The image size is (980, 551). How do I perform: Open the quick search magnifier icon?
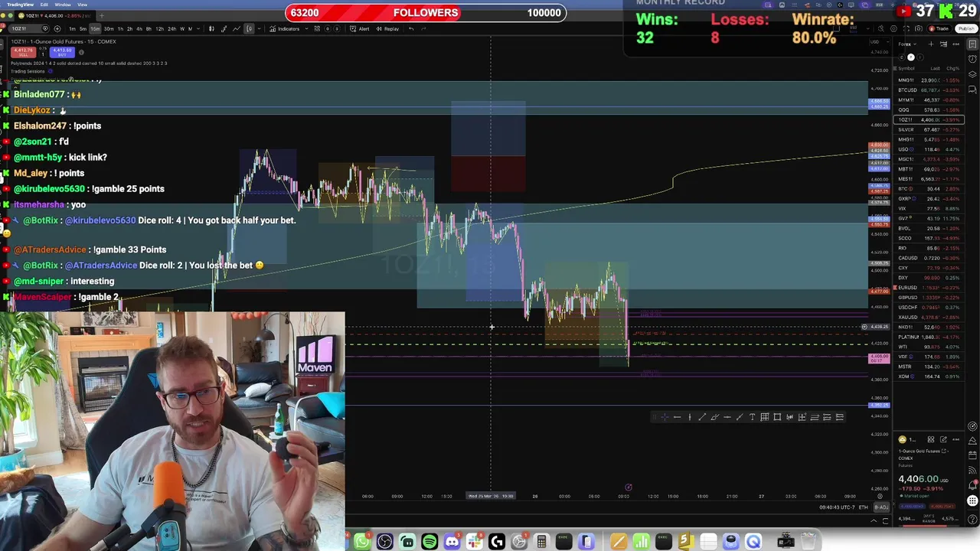pyautogui.click(x=881, y=28)
